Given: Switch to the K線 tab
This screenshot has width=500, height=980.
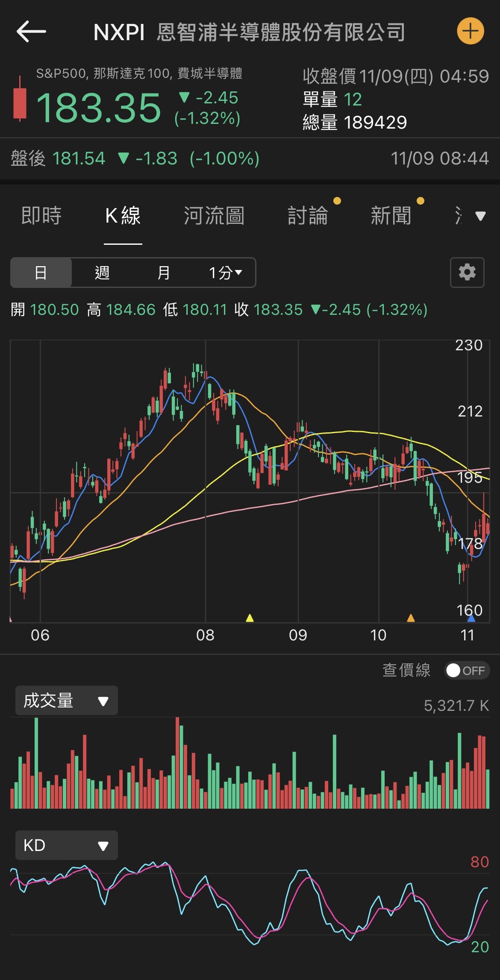Looking at the screenshot, I should pyautogui.click(x=123, y=215).
